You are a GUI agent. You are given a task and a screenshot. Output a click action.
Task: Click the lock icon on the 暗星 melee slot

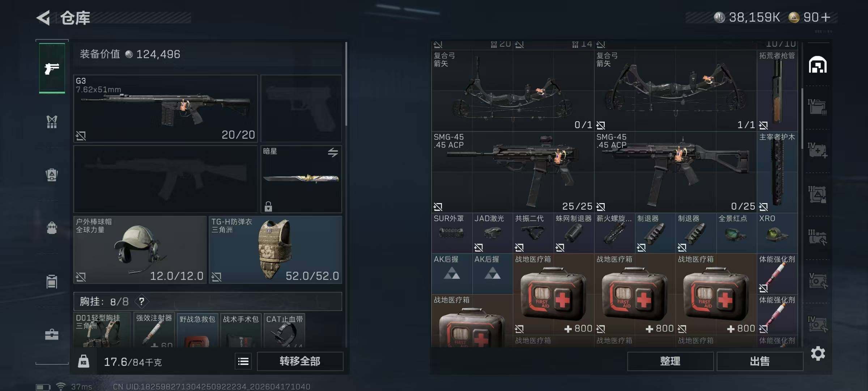pyautogui.click(x=268, y=206)
